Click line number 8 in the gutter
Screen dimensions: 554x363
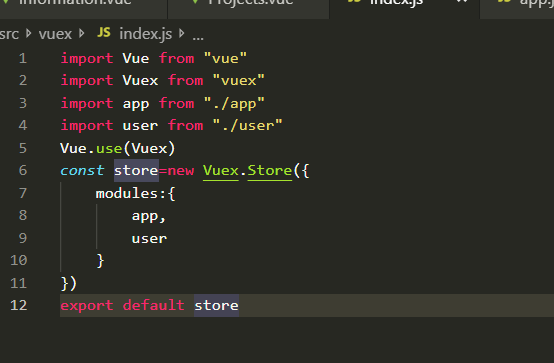pyautogui.click(x=23, y=215)
